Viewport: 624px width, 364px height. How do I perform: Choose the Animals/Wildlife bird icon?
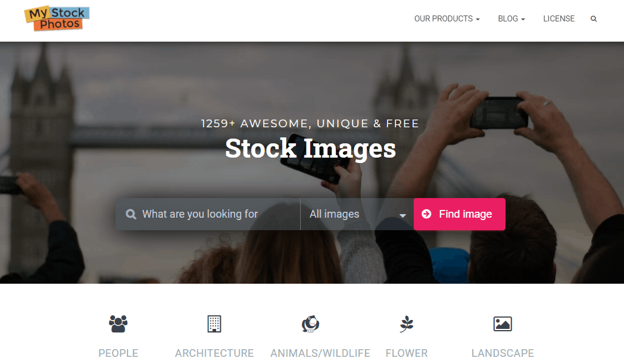[310, 324]
